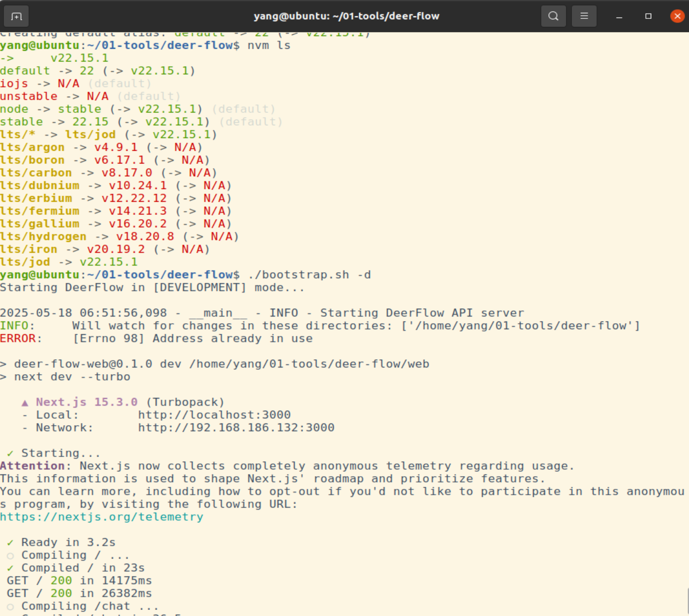Close the terminal window
The image size is (689, 616).
pyautogui.click(x=677, y=16)
